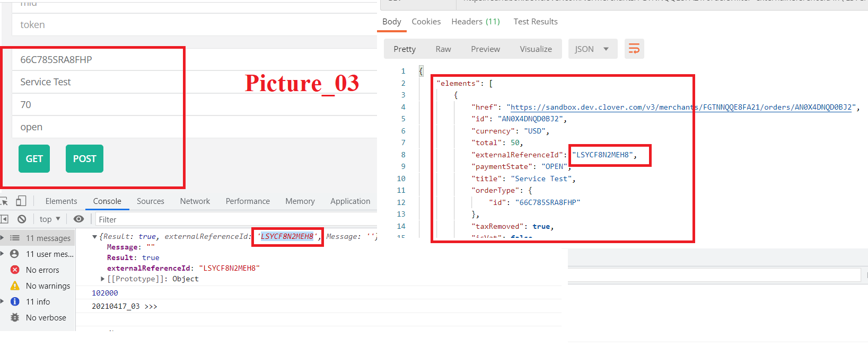Expand the [[Prototype]] Object entry
Screen dimensions: 868x348
coord(103,279)
